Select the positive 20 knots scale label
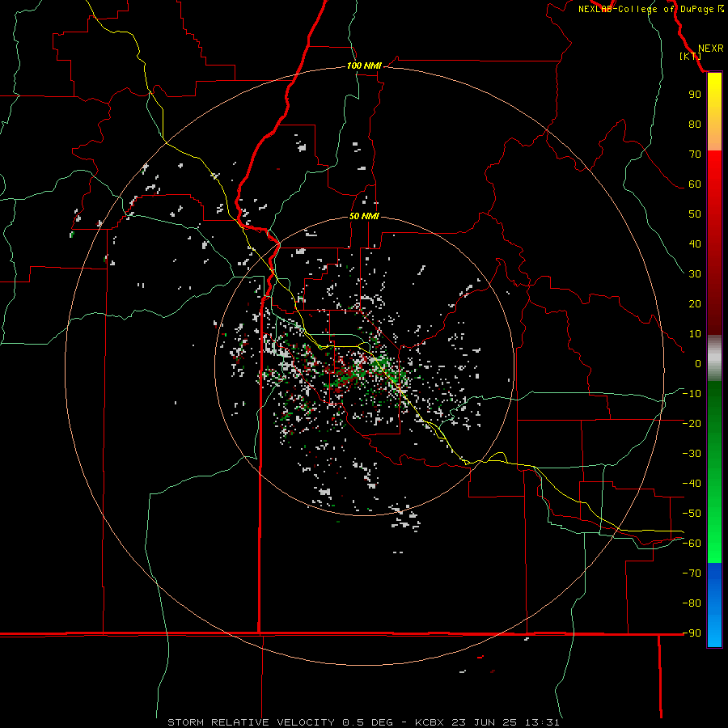The height and width of the screenshot is (728, 728). (x=695, y=304)
